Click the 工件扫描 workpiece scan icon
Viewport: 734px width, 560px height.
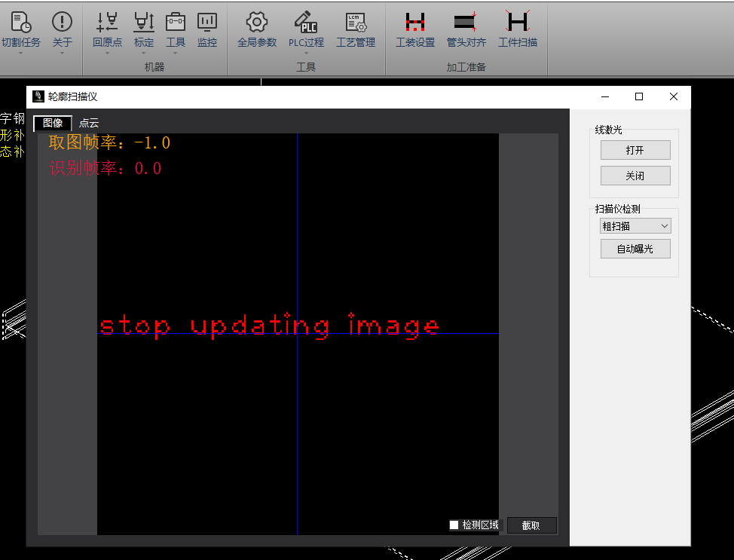[x=518, y=21]
